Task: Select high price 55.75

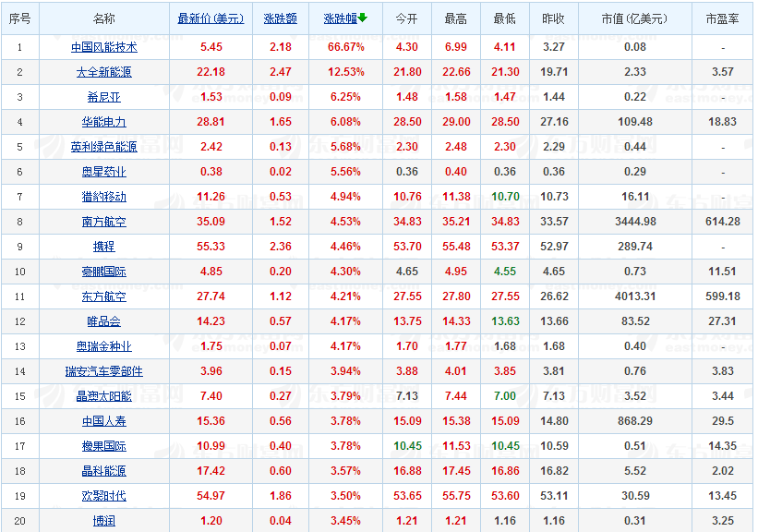Action: [456, 496]
